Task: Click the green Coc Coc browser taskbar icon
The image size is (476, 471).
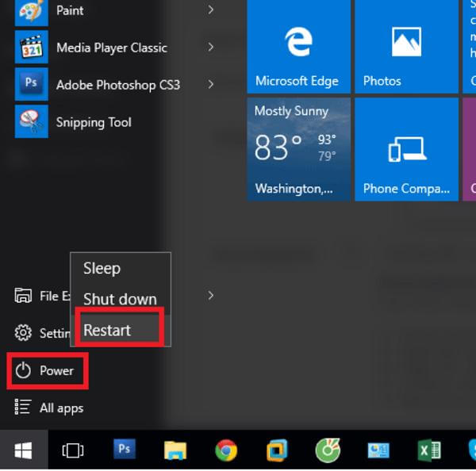Action: pos(328,450)
